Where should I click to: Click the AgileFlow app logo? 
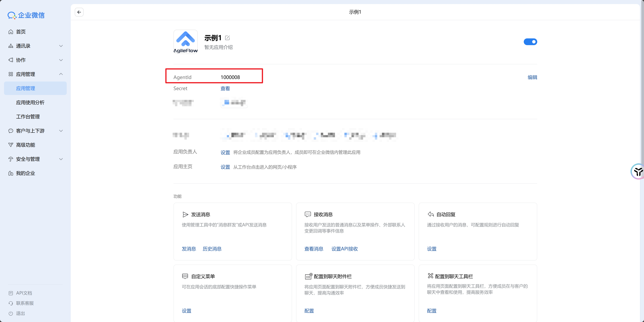(185, 41)
